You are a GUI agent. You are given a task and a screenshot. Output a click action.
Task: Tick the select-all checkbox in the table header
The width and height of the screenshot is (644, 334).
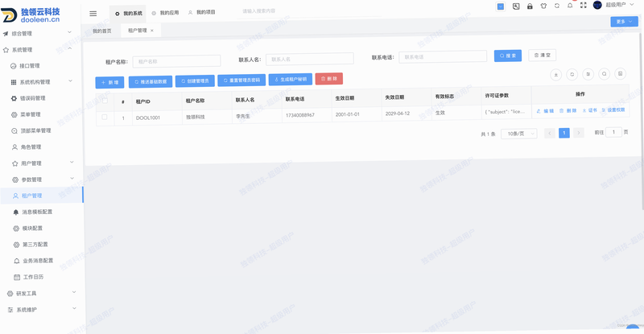pos(105,101)
